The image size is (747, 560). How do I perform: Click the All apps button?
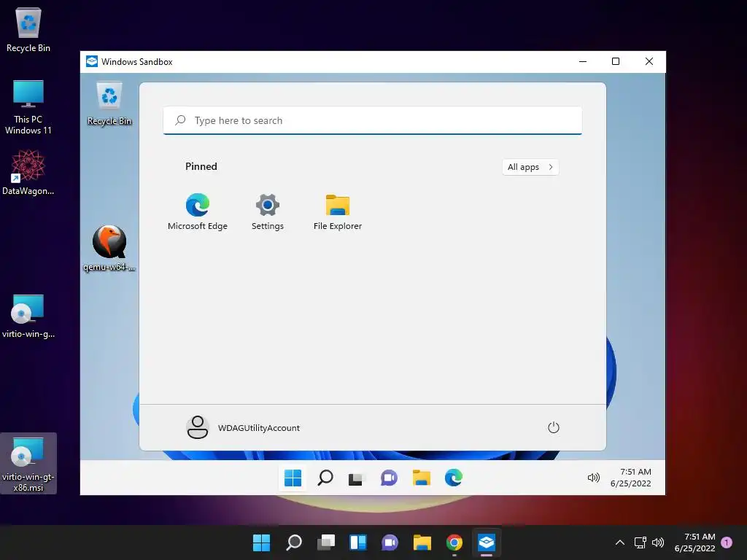[530, 167]
